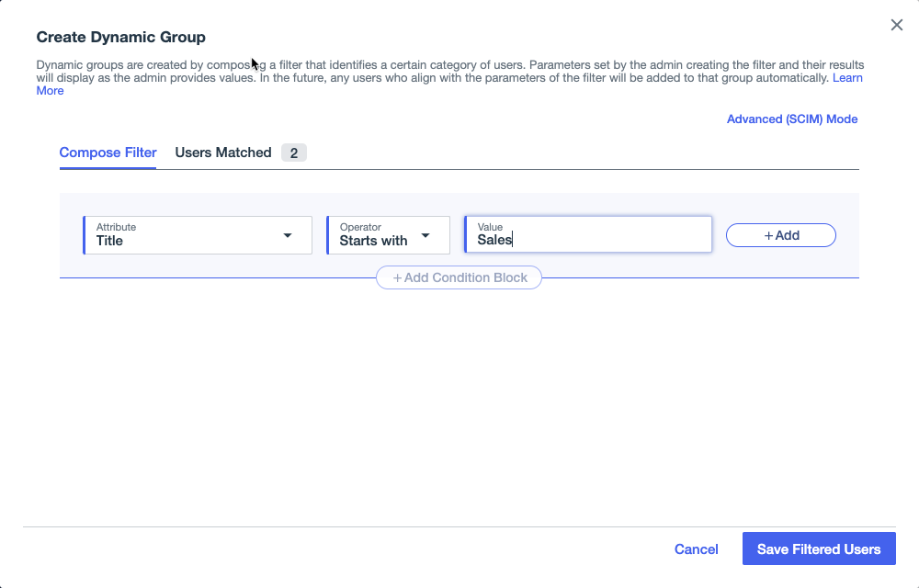Expand the Operator dropdown showing Starts with

click(388, 235)
